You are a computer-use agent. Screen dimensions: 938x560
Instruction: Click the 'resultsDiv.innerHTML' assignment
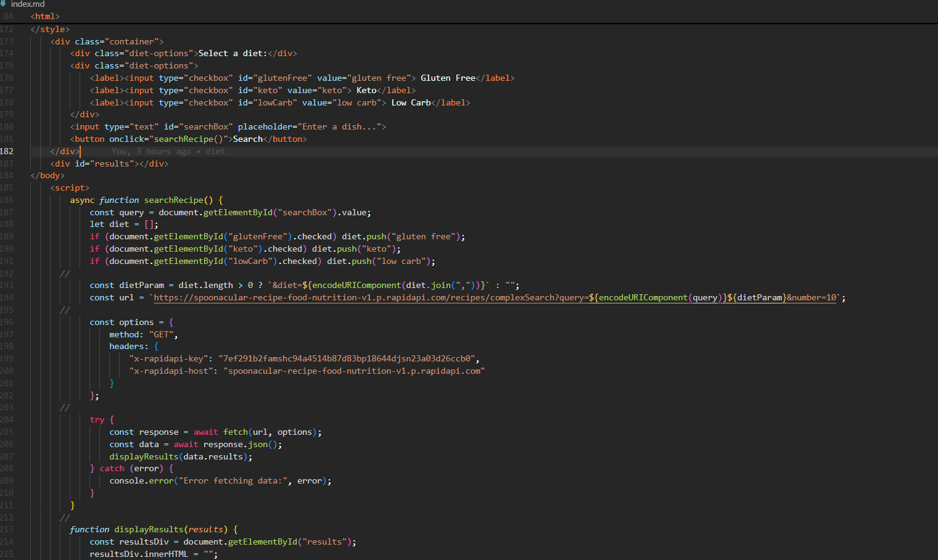pyautogui.click(x=154, y=554)
